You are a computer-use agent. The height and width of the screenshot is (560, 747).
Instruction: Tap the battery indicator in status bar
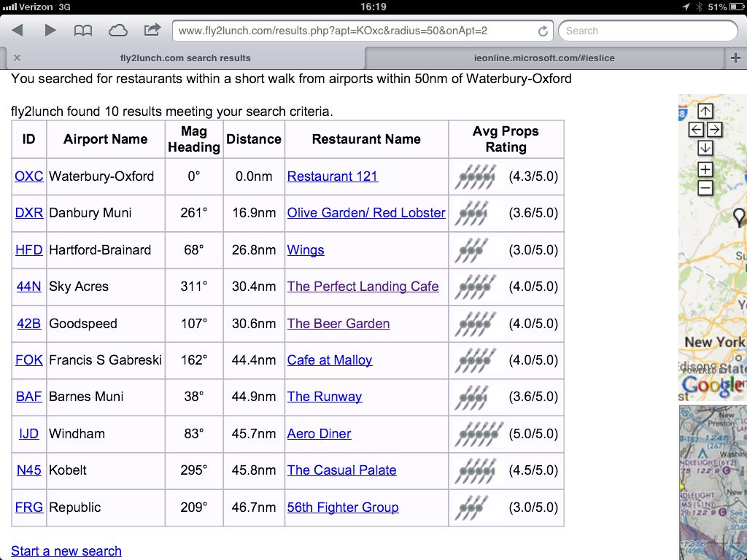pos(736,7)
